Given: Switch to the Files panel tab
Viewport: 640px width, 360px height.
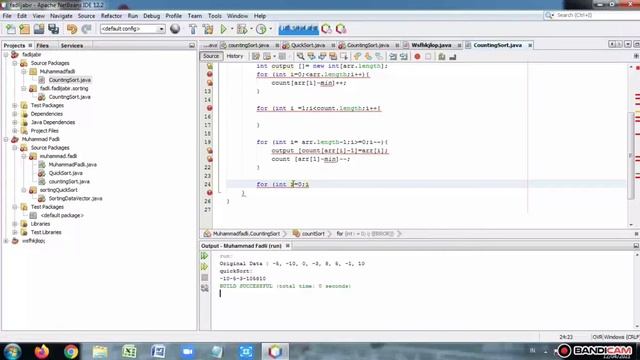Looking at the screenshot, I should tap(42, 46).
